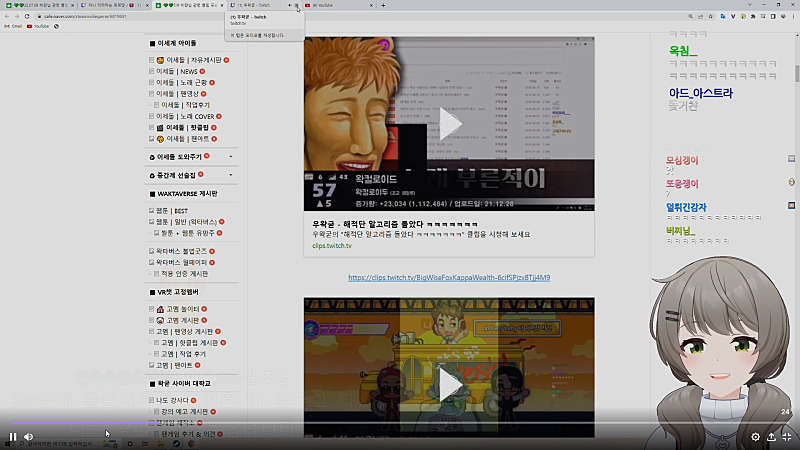
Task: Open the 고멤 | 작업 후기 board
Action: [184, 354]
